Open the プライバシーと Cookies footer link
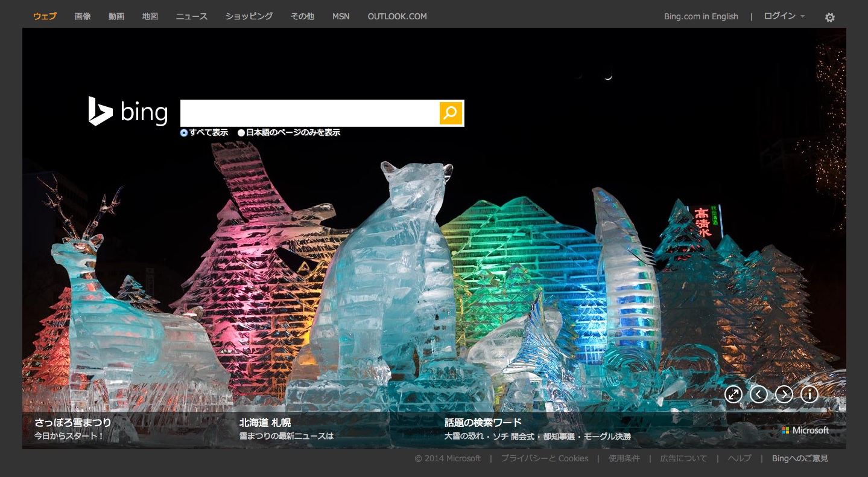The image size is (868, 477). [x=544, y=458]
